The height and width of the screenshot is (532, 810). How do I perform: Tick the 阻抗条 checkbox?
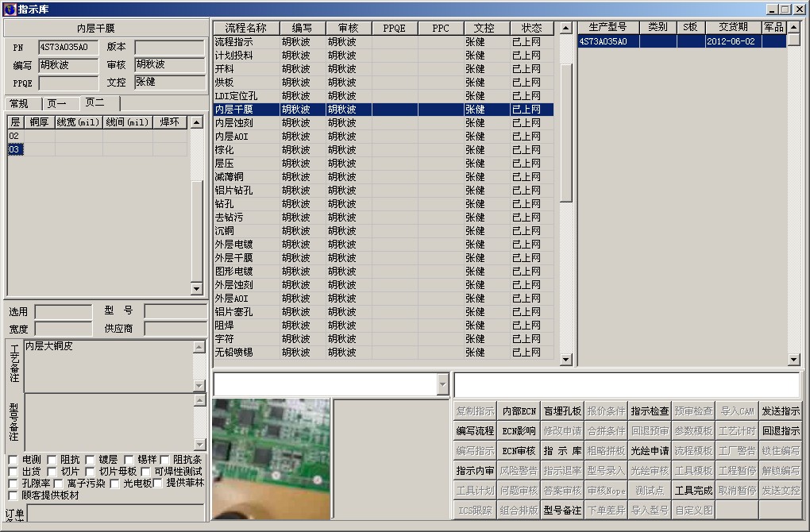click(x=165, y=460)
